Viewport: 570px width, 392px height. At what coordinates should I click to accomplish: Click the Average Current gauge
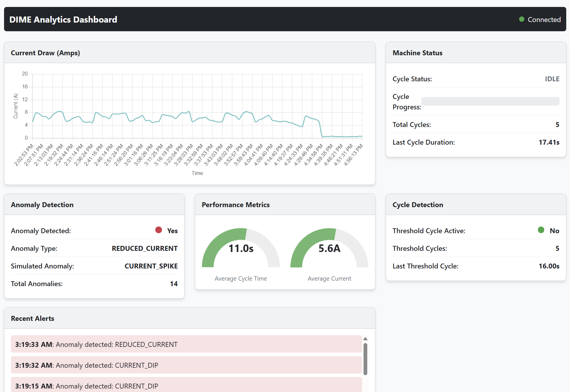(329, 248)
